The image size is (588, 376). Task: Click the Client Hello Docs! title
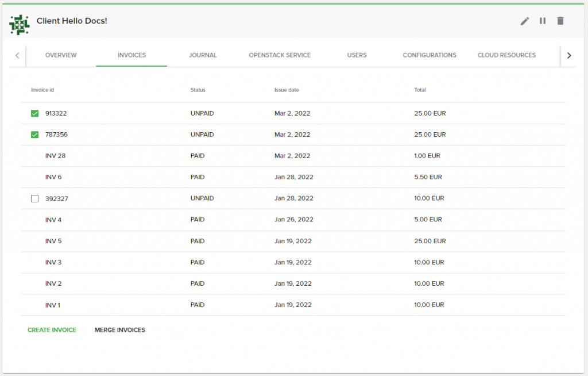coord(72,21)
